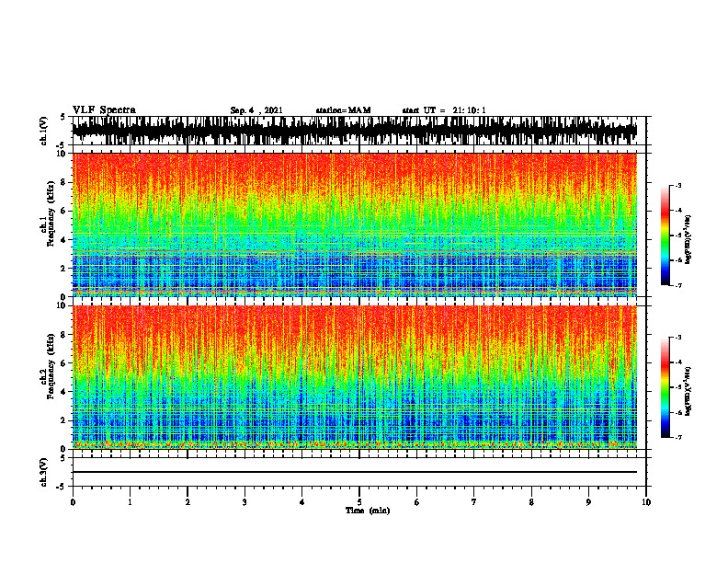Click the ch.2 spectrogram plot
Viewport: 728px width, 563px height.
(x=355, y=377)
